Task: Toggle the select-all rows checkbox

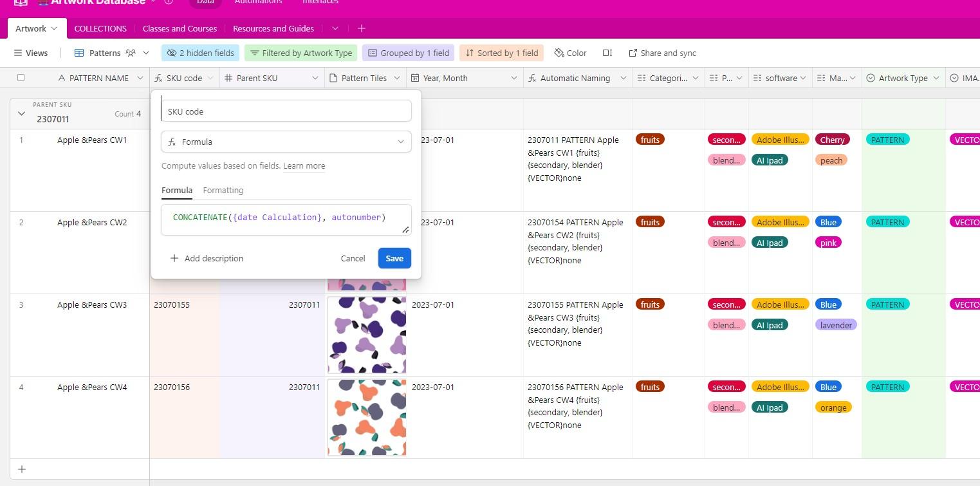Action: point(21,78)
